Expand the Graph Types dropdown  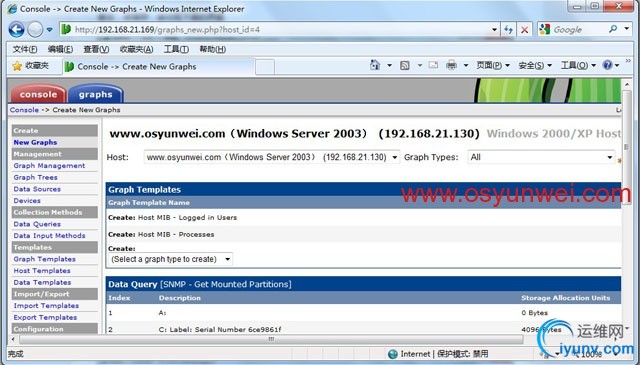click(541, 157)
